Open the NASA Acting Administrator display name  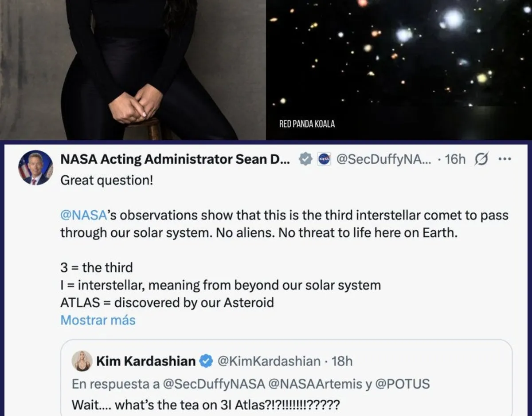(x=175, y=159)
